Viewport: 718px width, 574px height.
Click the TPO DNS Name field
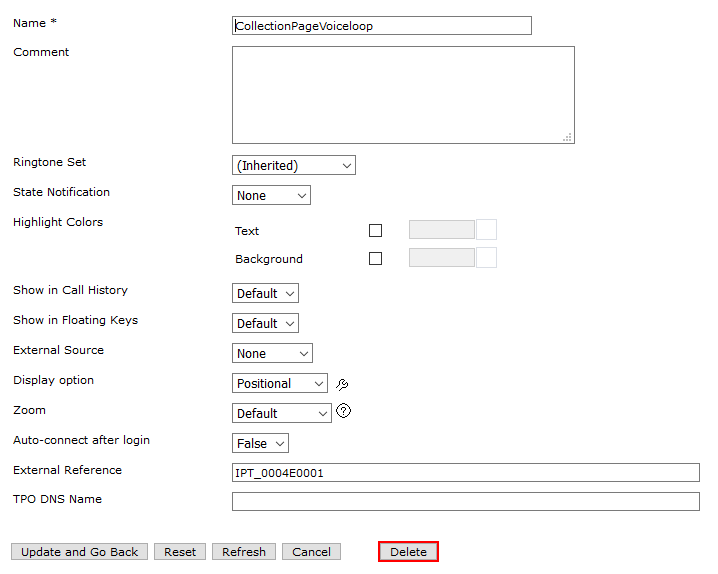(x=466, y=502)
